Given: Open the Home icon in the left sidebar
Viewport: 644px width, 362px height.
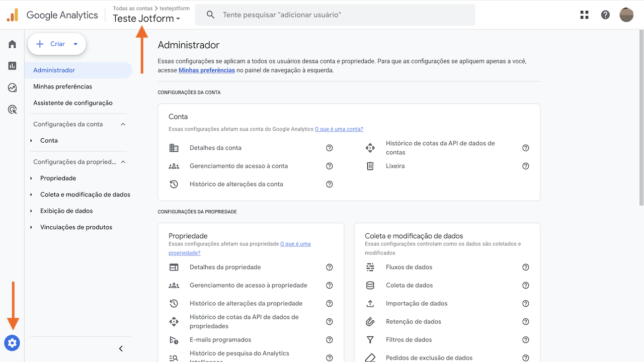Looking at the screenshot, I should pyautogui.click(x=12, y=44).
